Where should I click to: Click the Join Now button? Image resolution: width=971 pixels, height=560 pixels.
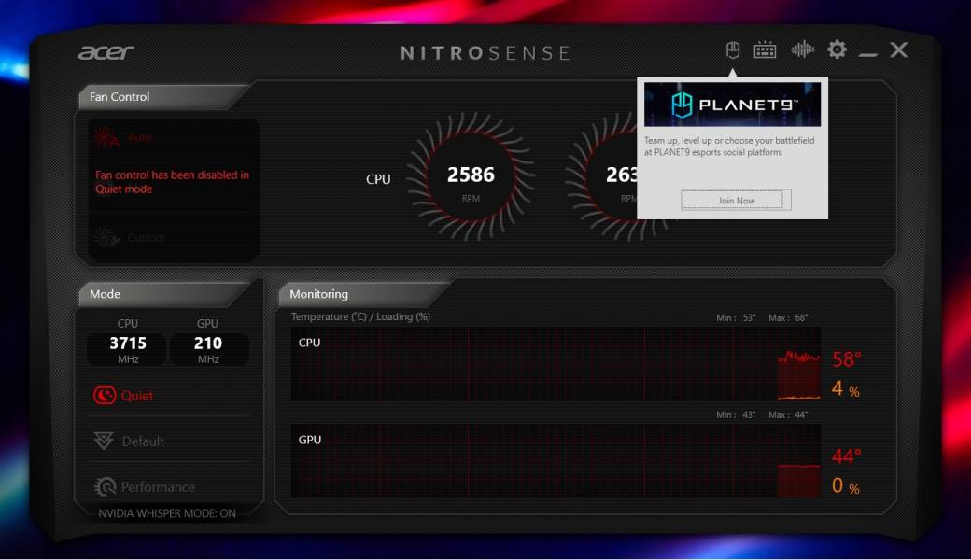tap(736, 200)
